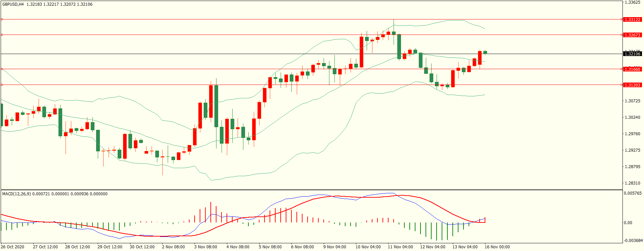Click the MACD(12,26,9) indicator label
The height and width of the screenshot is (251, 644).
(x=16, y=194)
